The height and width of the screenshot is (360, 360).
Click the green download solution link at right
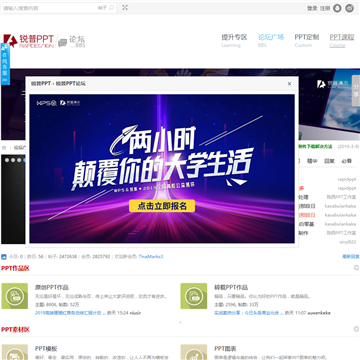(316, 147)
